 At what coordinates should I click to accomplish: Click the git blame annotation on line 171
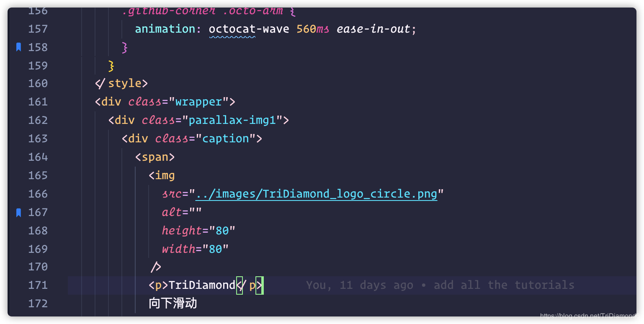(440, 285)
